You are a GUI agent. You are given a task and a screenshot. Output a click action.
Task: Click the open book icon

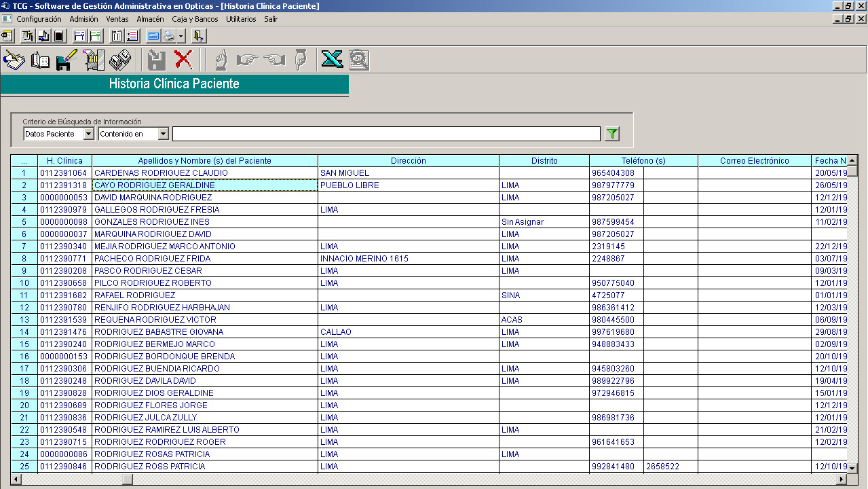pyautogui.click(x=40, y=60)
